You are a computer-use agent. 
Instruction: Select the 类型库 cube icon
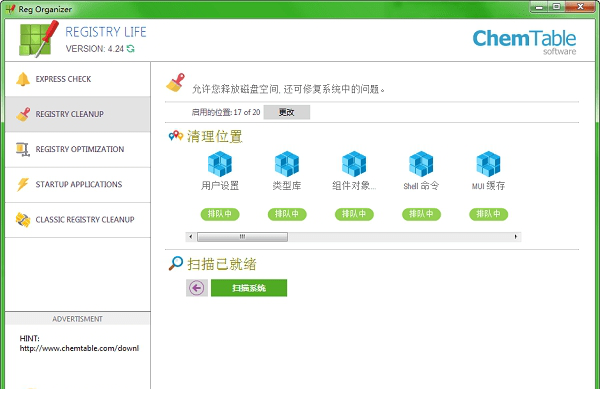[x=287, y=164]
